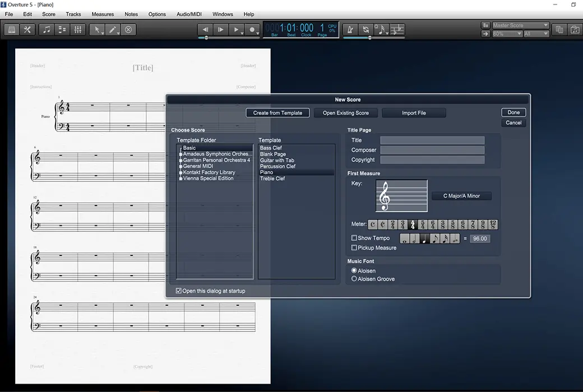The height and width of the screenshot is (392, 583).
Task: Open the Tracks menu
Action: (73, 14)
